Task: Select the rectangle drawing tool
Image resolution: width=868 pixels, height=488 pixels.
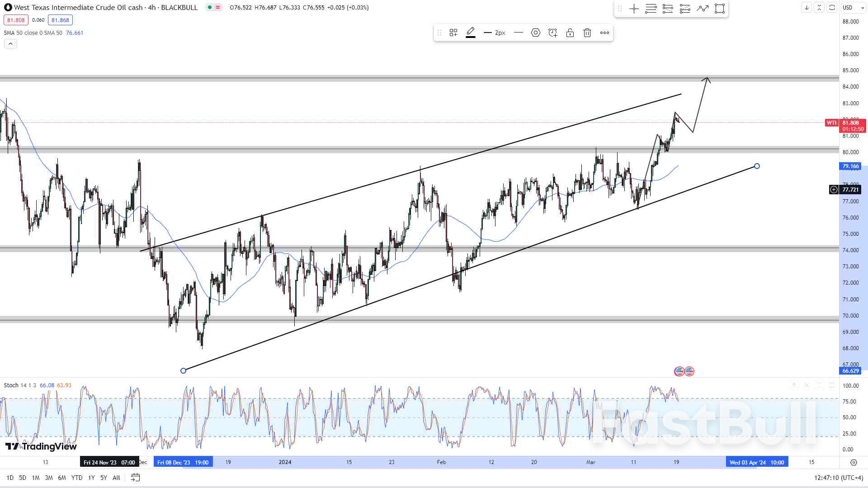Action: 720,9
